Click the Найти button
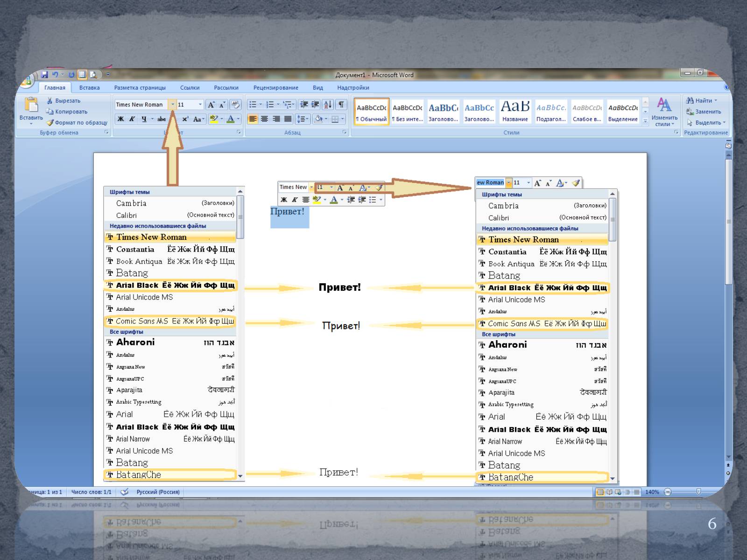This screenshot has width=747, height=560. click(x=701, y=100)
